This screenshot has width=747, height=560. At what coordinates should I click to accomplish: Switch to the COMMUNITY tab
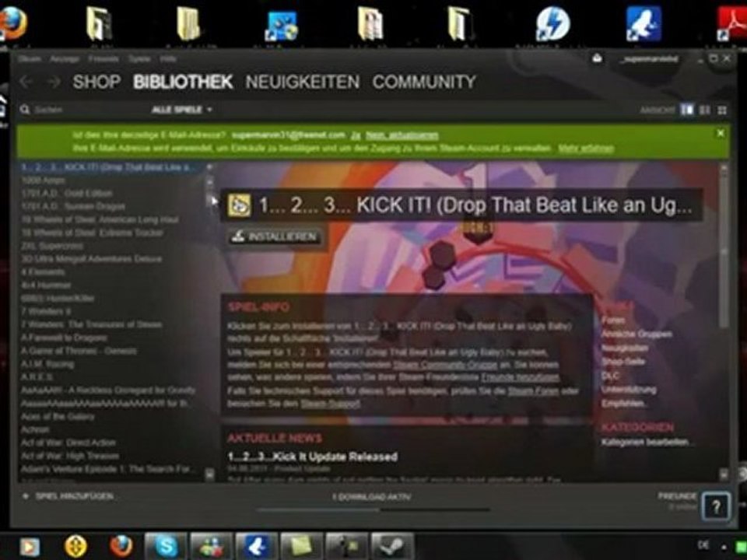click(424, 82)
